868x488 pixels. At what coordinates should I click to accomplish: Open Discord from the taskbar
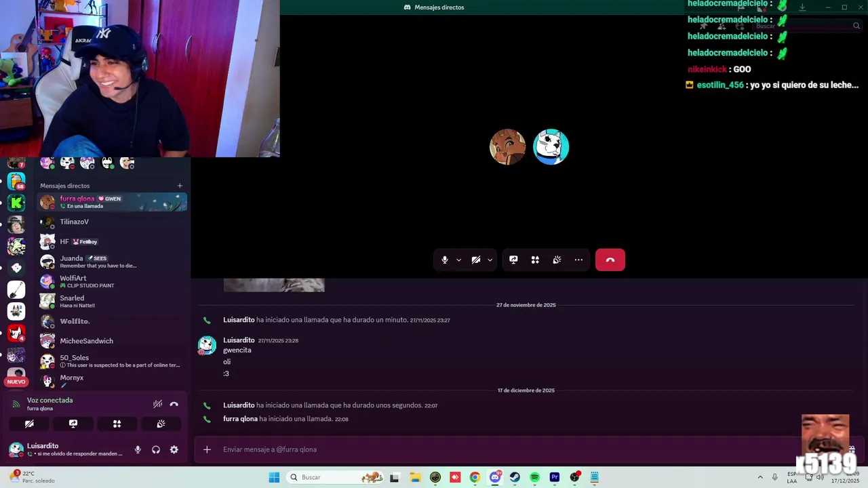[x=495, y=477]
